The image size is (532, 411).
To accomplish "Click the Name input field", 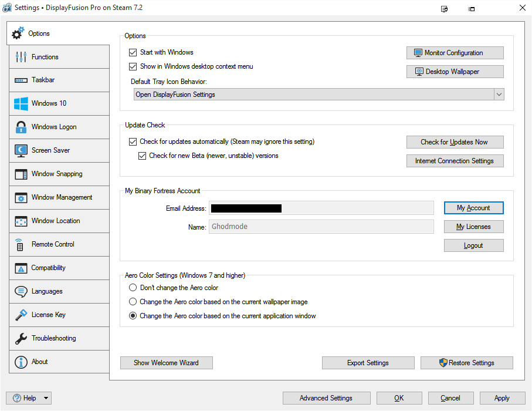I will pos(321,227).
